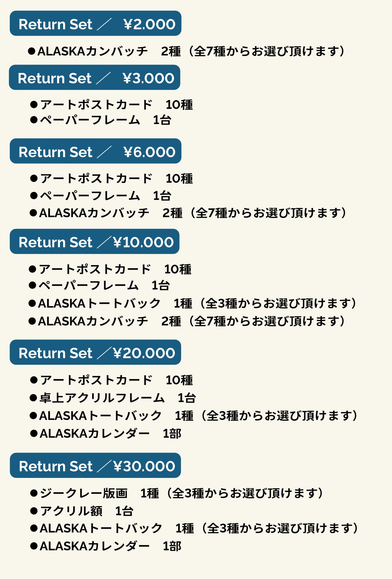Viewport: 392px width, 579px height.
Task: Open the Return Set ¥6.000 banner
Action: (95, 151)
